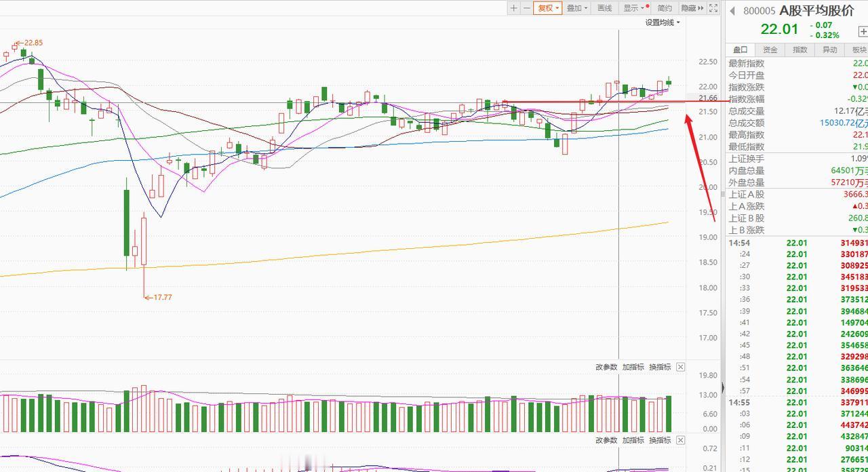Image resolution: width=868 pixels, height=472 pixels.
Task: Close the volume indicator panel
Action: coord(680,367)
